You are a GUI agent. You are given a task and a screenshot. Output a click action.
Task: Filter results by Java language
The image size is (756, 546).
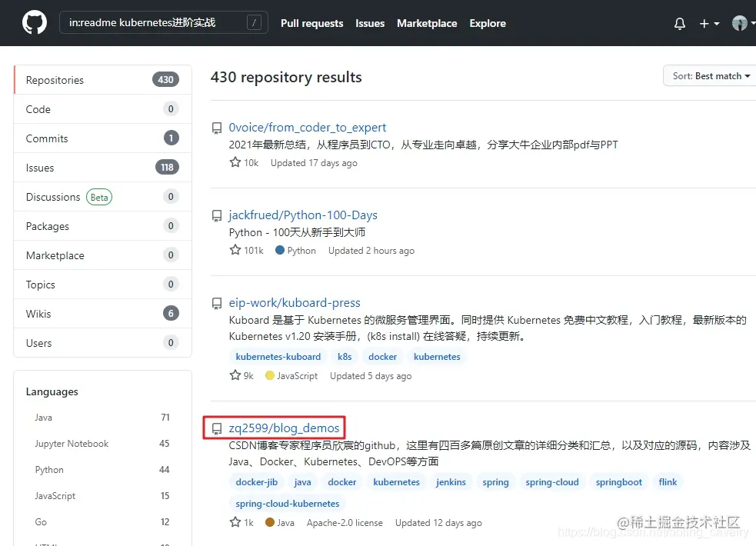pyautogui.click(x=102, y=418)
